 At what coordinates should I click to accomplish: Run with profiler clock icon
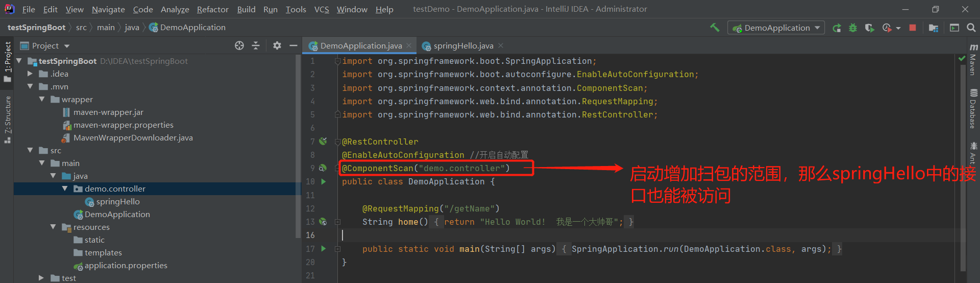pyautogui.click(x=887, y=28)
